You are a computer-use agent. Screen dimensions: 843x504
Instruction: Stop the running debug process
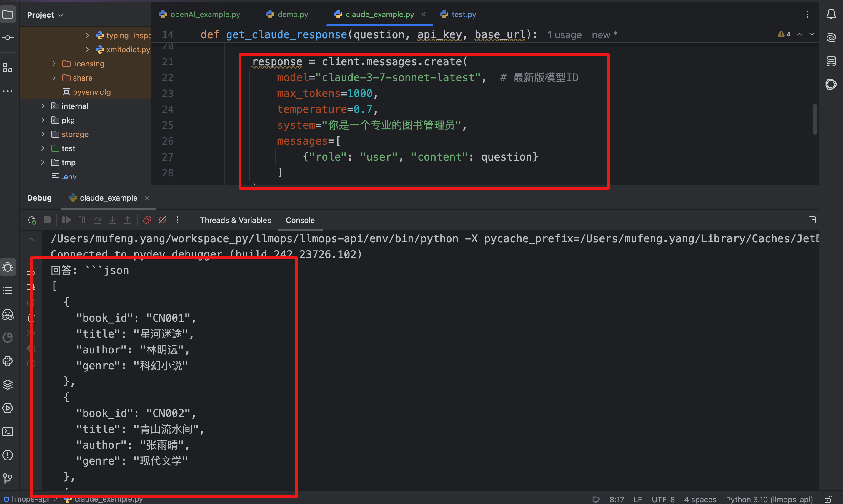coord(47,220)
